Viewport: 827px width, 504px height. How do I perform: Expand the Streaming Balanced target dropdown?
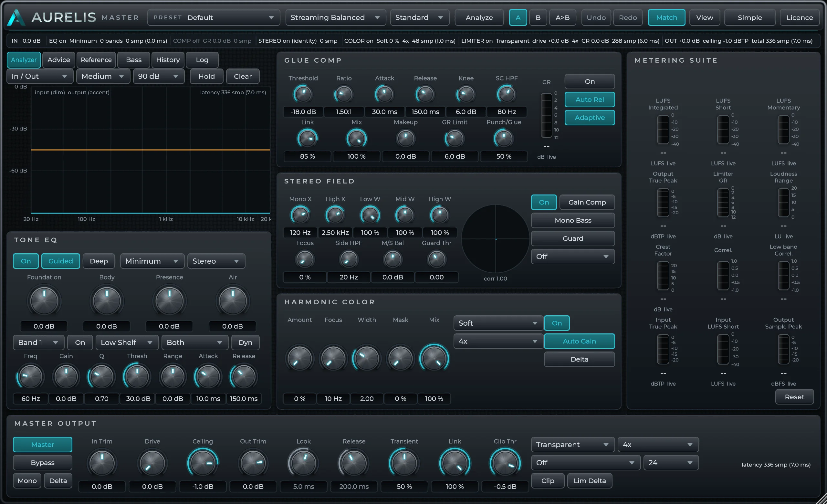pyautogui.click(x=335, y=17)
